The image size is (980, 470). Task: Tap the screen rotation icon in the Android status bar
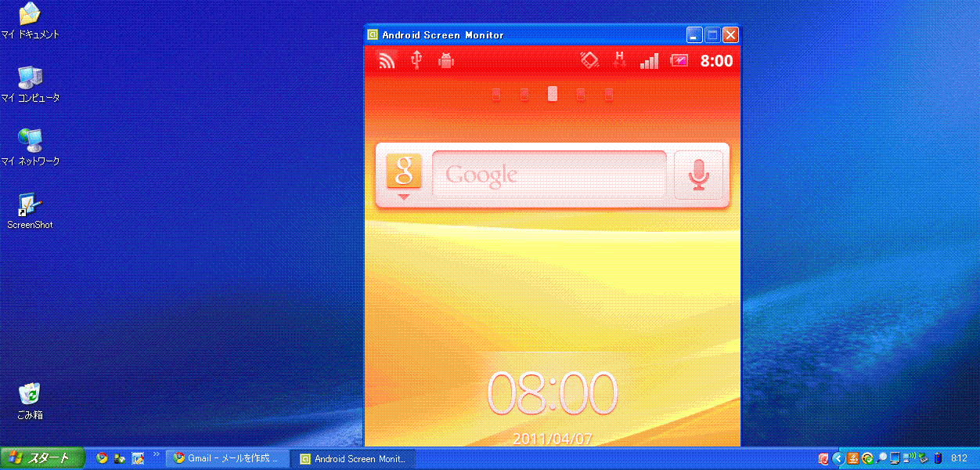(x=589, y=60)
